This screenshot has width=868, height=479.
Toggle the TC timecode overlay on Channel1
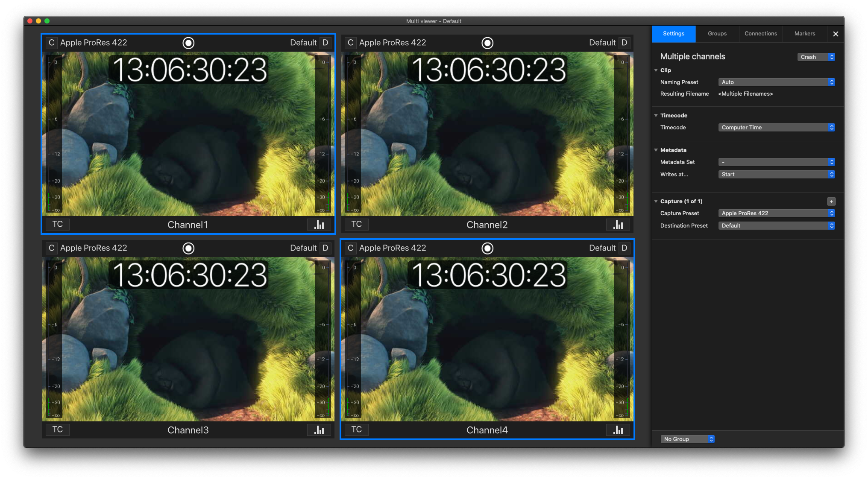58,225
